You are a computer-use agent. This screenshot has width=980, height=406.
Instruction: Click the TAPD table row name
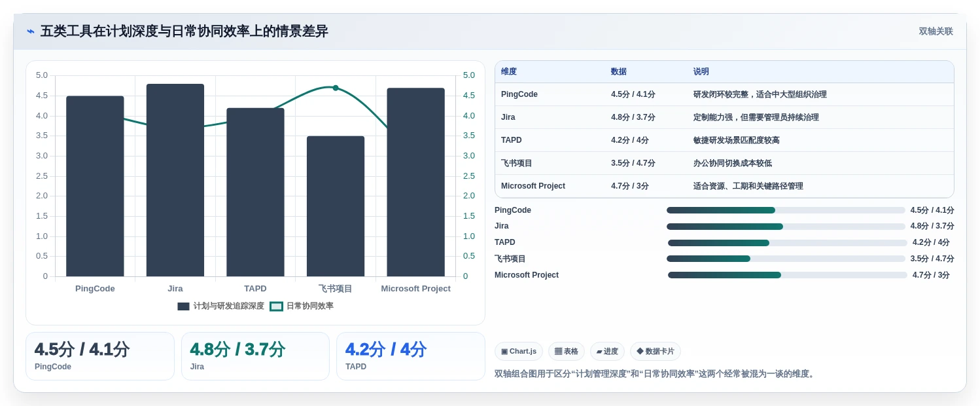click(x=512, y=140)
